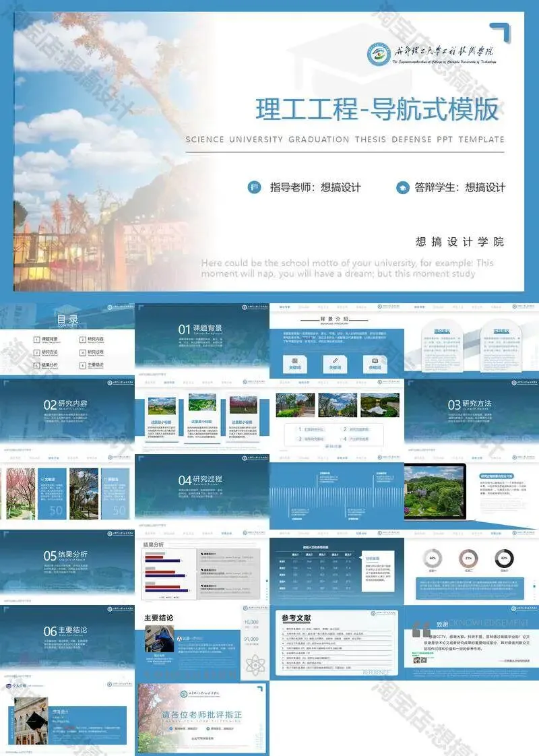Click the 主要结论 entry in the contents slide
The height and width of the screenshot is (756, 539).
(x=96, y=365)
